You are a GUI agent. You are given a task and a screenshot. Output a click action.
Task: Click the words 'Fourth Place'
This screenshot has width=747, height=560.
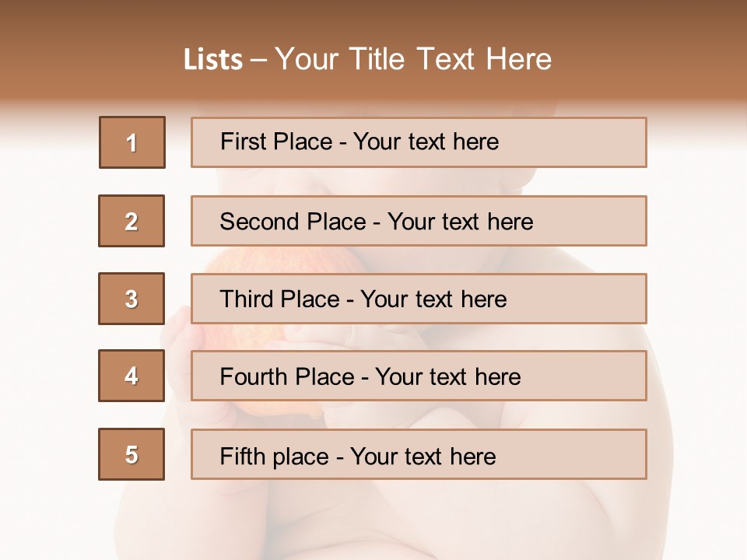point(287,376)
